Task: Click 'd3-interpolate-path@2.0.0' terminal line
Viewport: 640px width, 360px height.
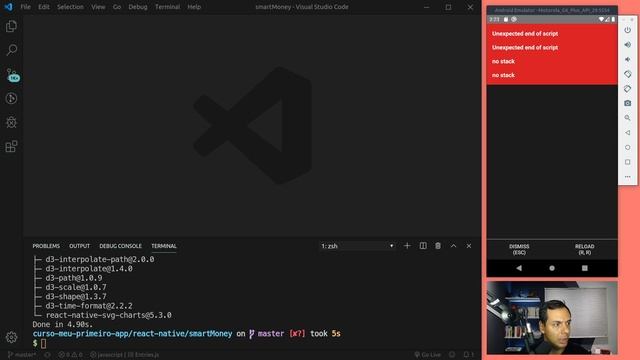Action: coord(100,259)
